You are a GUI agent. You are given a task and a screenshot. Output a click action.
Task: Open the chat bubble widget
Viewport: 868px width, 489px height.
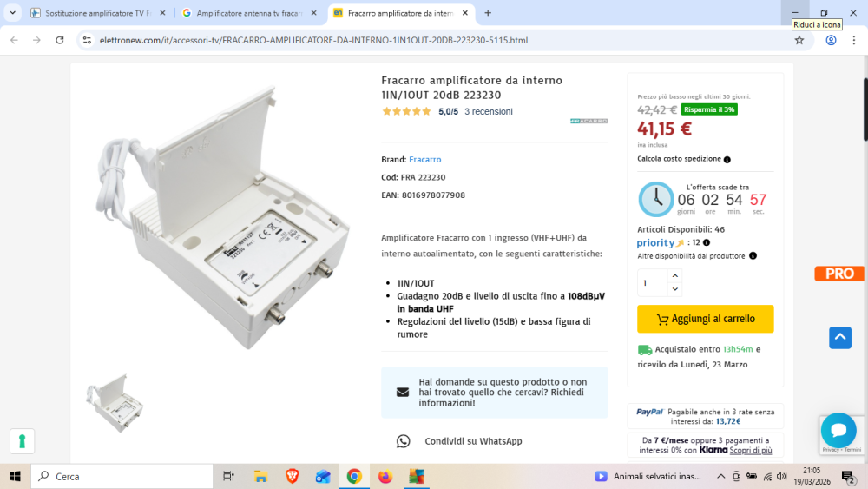(x=838, y=430)
